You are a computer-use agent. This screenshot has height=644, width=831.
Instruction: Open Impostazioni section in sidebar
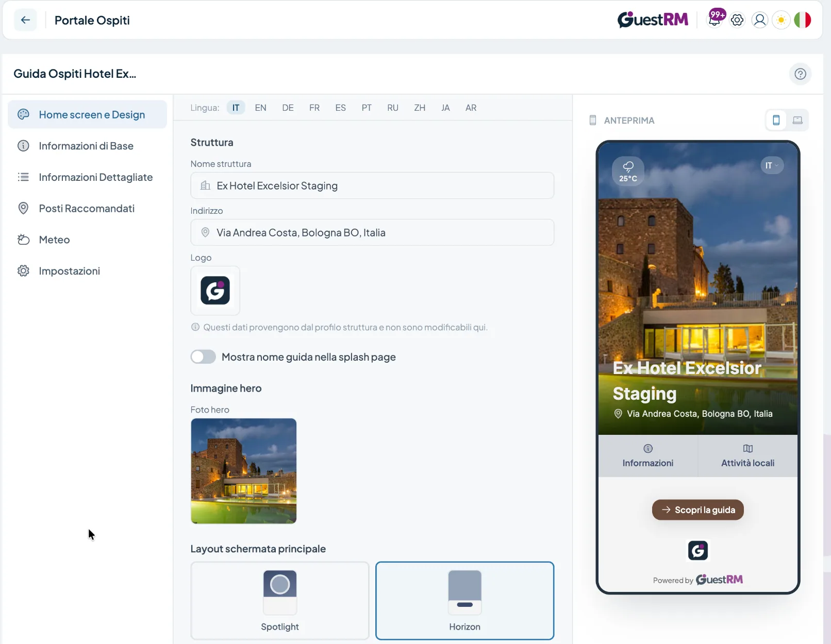pos(88,271)
